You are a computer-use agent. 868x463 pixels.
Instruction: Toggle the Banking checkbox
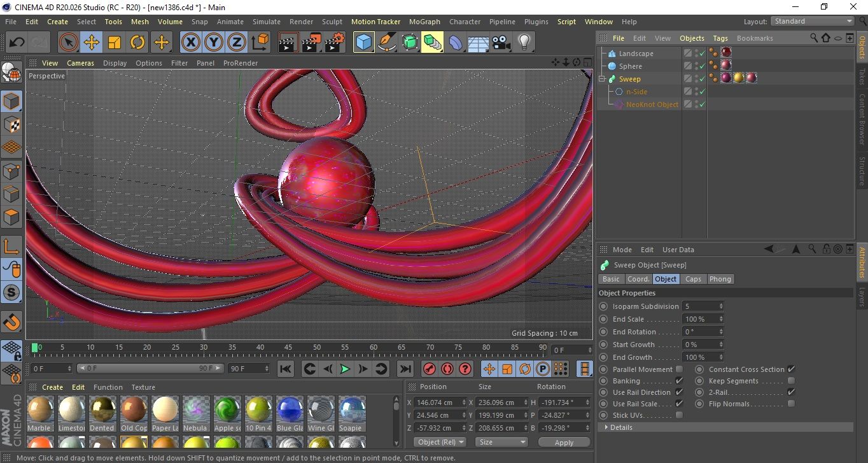point(679,381)
